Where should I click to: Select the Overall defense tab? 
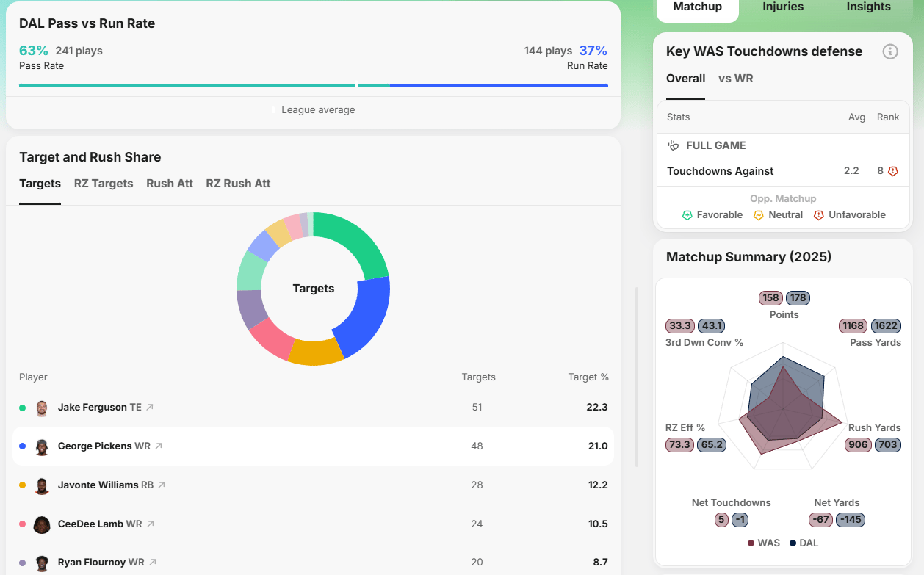tap(685, 79)
